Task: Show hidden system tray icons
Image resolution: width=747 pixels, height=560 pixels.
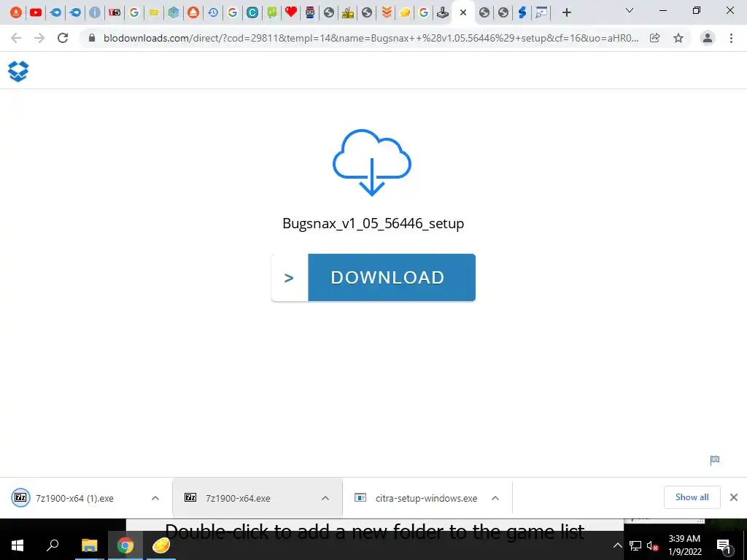Action: click(x=617, y=545)
